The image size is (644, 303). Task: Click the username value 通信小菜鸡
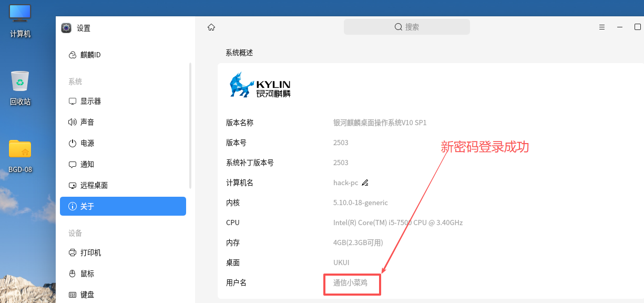(350, 282)
